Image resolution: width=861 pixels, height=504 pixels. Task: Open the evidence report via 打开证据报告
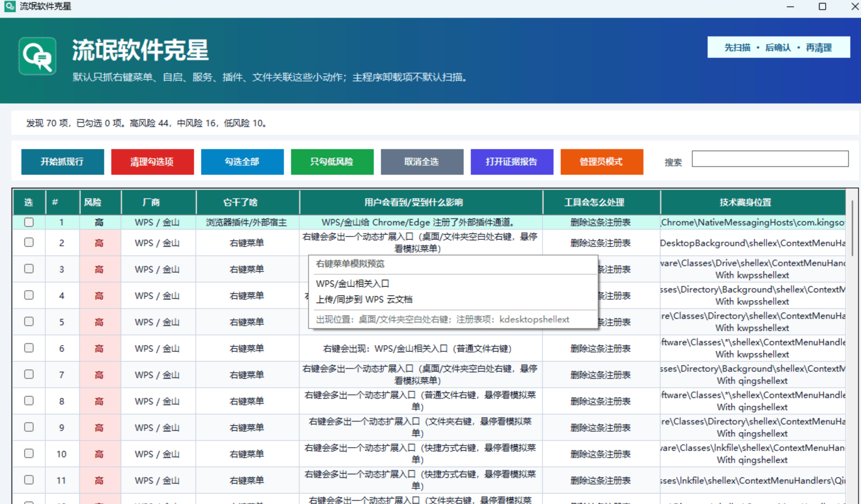(512, 162)
